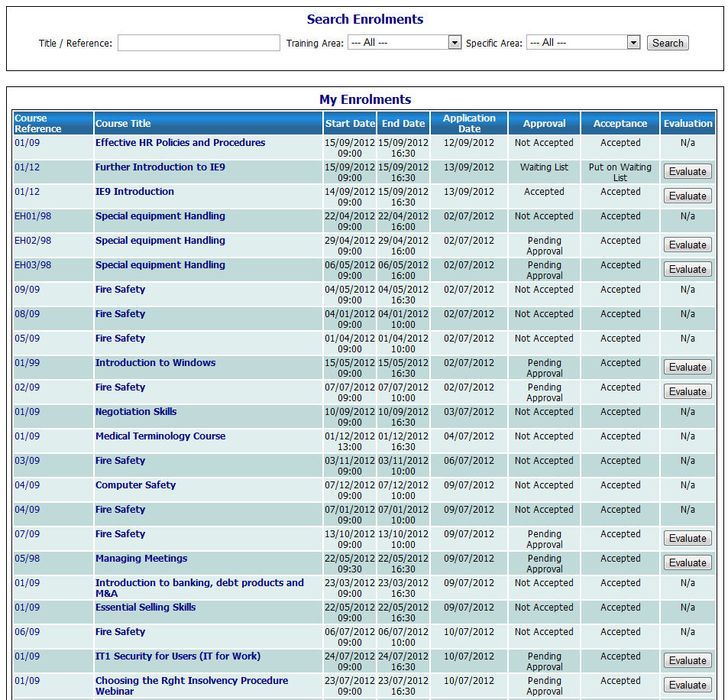Viewport: 728px width, 700px height.
Task: Open the Introduction to Windows course
Action: [156, 363]
